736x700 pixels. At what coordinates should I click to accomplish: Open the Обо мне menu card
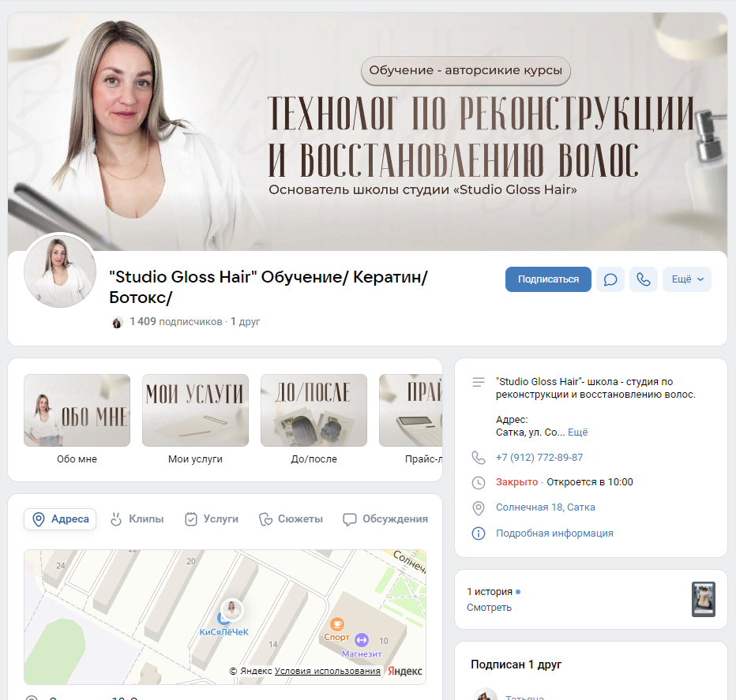pos(77,419)
